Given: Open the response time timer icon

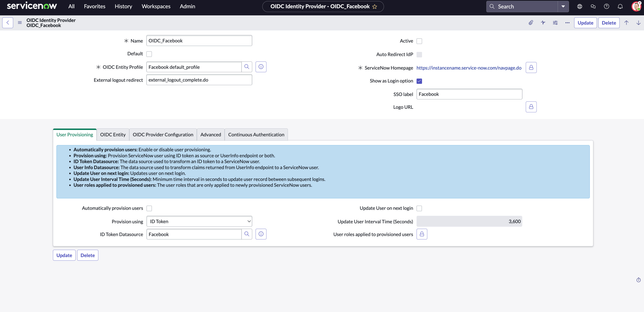Looking at the screenshot, I should tap(639, 280).
